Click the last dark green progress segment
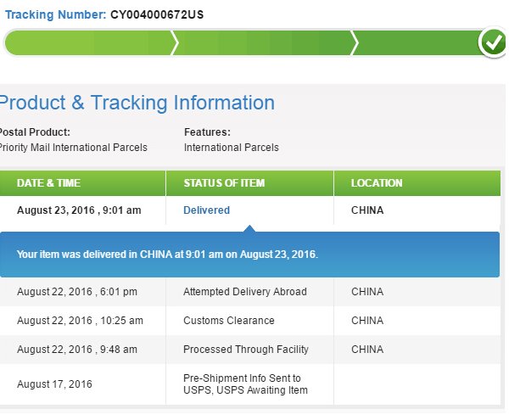Image resolution: width=509 pixels, height=420 pixels. tap(416, 42)
